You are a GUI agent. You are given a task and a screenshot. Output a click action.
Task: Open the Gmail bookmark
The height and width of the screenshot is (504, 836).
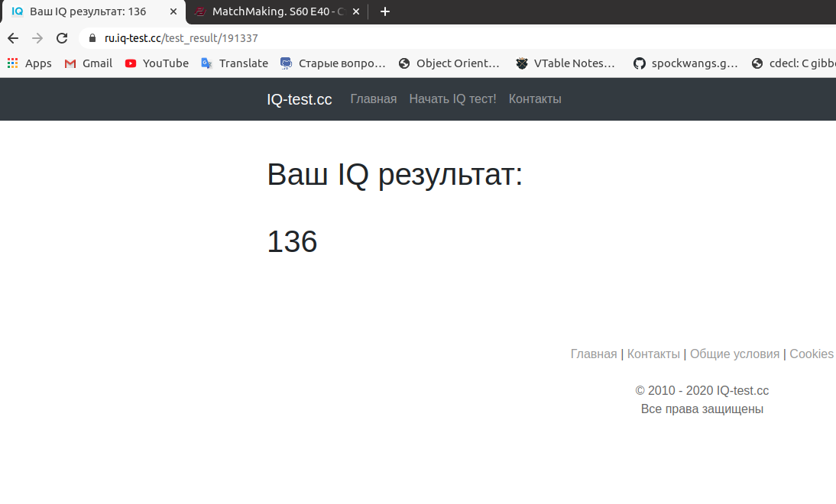(88, 63)
